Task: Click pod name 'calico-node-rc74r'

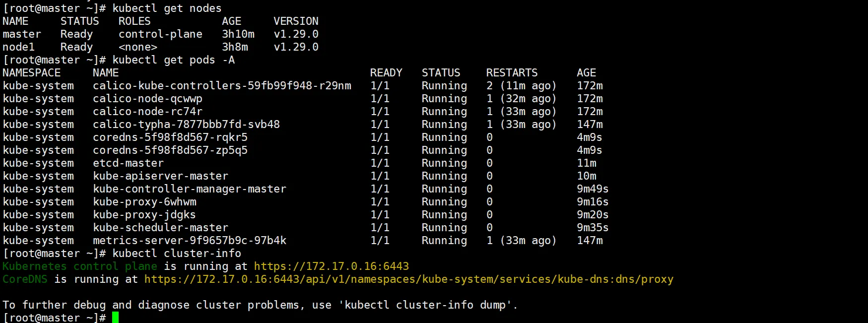Action: (147, 112)
